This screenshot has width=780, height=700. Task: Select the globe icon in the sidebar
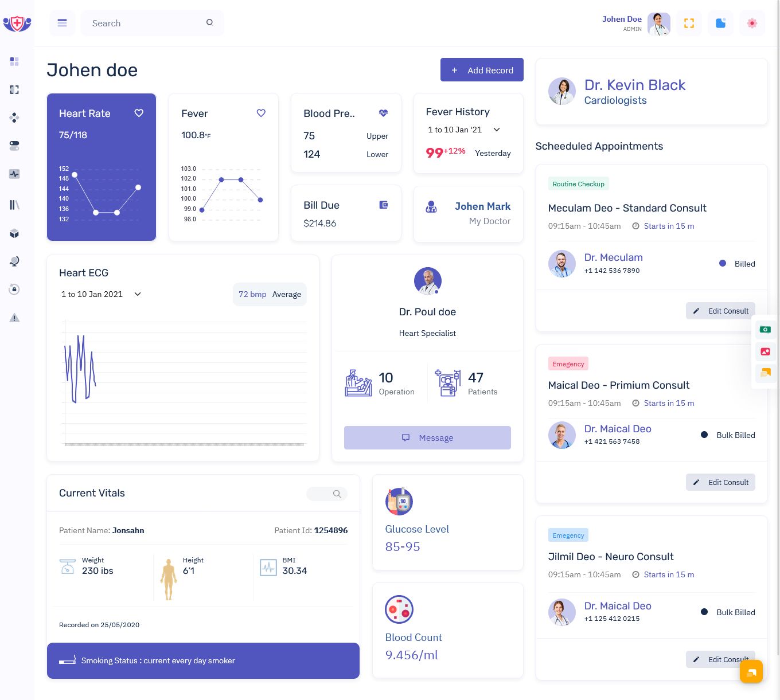point(14,261)
